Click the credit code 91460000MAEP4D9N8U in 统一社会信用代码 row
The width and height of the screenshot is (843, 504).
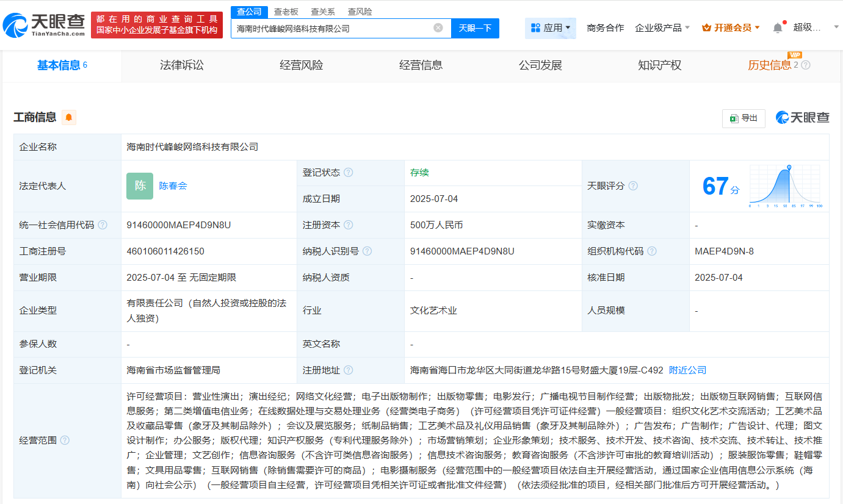[179, 225]
